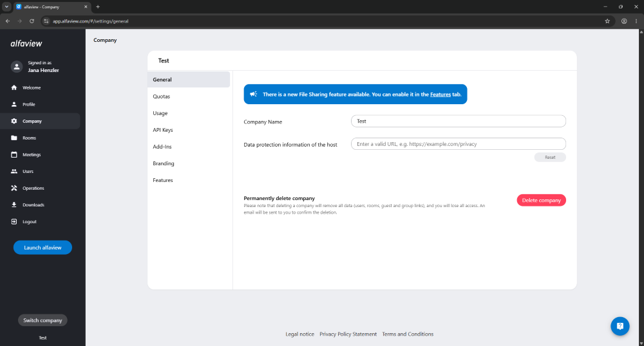
Task: Expand the tab search dropdown arrow
Action: coord(6,6)
